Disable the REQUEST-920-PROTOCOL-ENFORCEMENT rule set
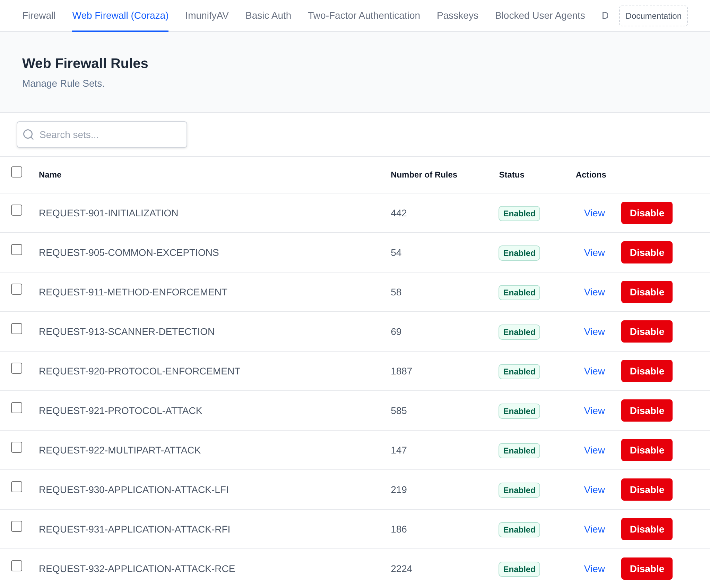Screen dimensions: 710x588 (x=647, y=371)
